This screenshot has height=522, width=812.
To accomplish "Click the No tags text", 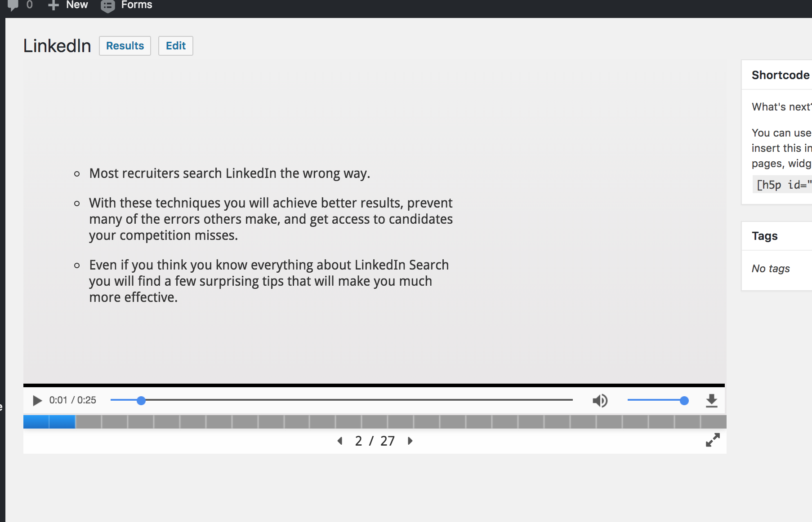I will 771,269.
